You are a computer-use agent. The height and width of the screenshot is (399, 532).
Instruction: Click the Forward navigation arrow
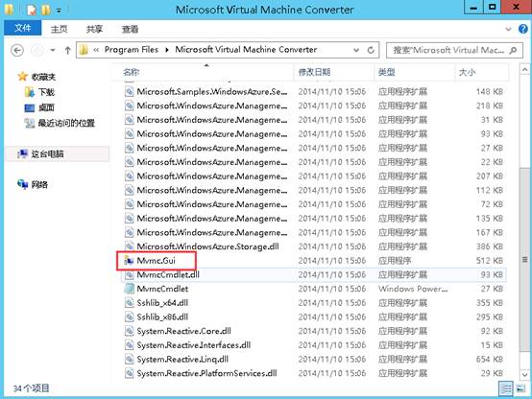click(x=37, y=51)
